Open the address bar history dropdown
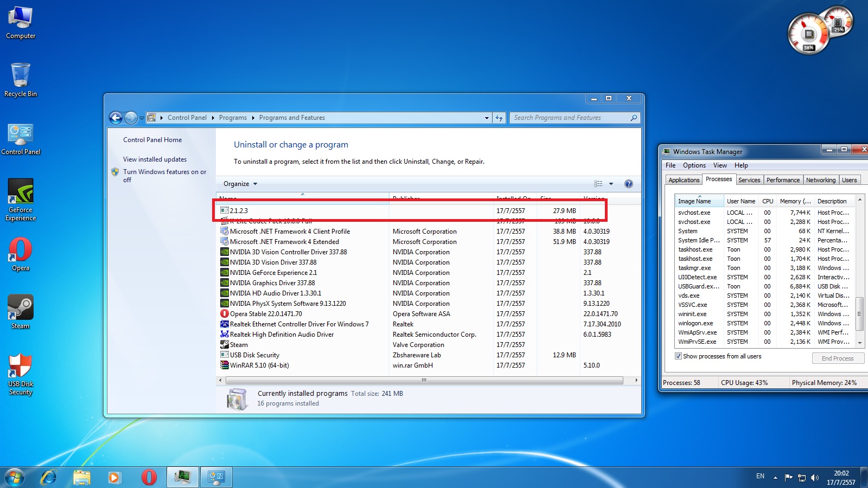This screenshot has width=868, height=488. point(487,118)
